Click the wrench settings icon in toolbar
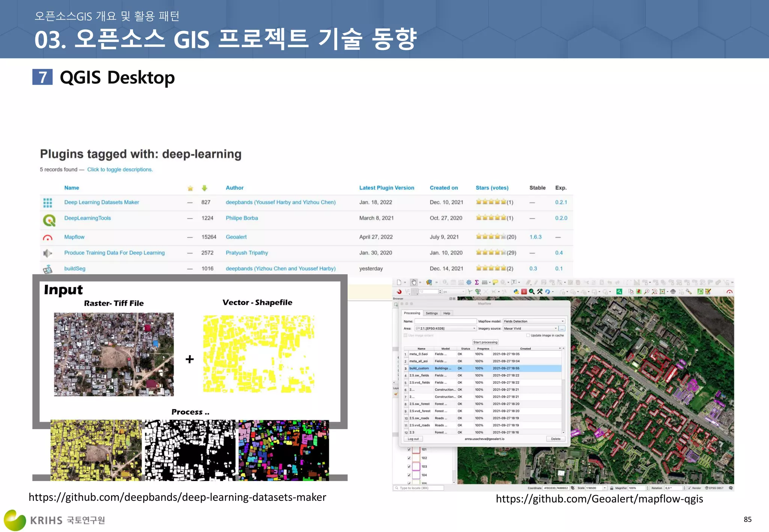 [x=689, y=292]
